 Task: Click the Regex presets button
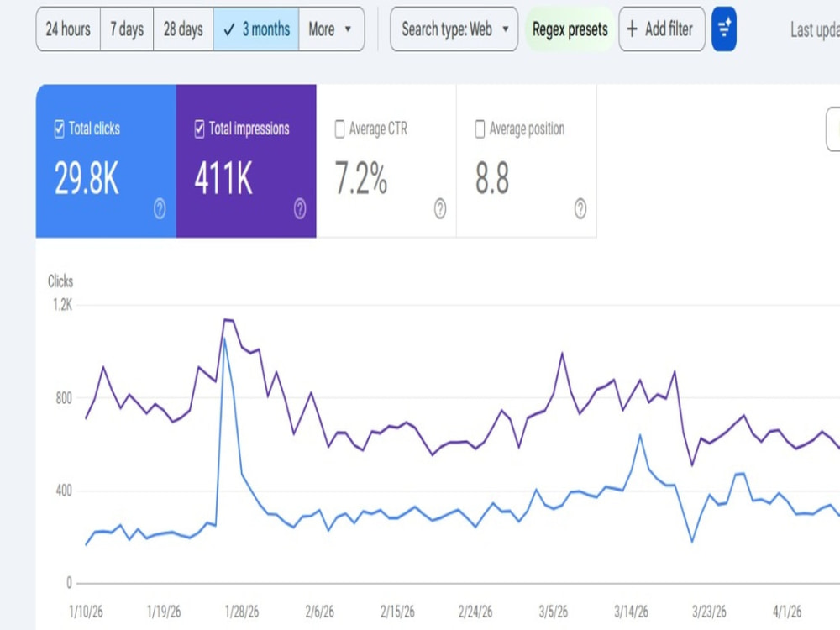[570, 29]
